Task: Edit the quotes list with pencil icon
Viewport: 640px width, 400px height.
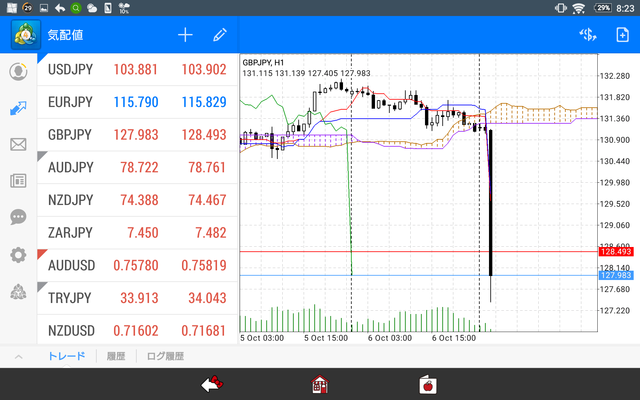Action: point(220,35)
